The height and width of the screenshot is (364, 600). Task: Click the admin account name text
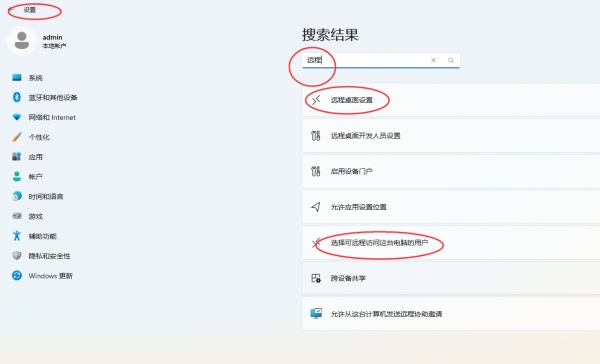click(x=52, y=37)
